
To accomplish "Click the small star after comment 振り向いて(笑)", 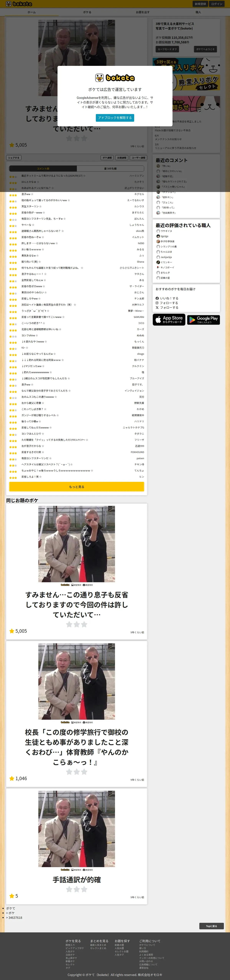I will [x=40, y=262].
